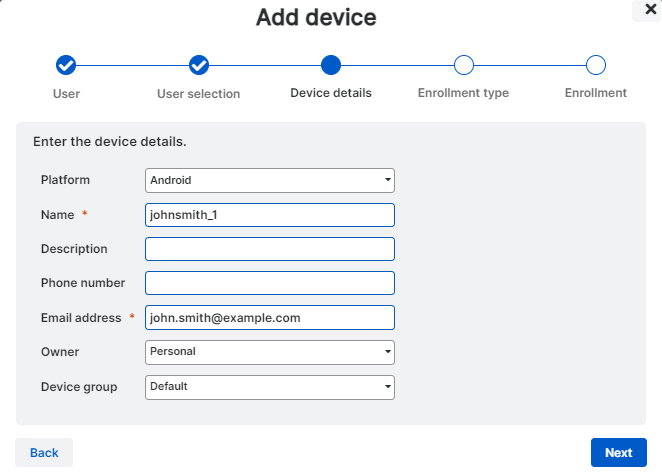This screenshot has height=475, width=662.
Task: Click the User selection step checkmark icon
Action: coord(199,65)
